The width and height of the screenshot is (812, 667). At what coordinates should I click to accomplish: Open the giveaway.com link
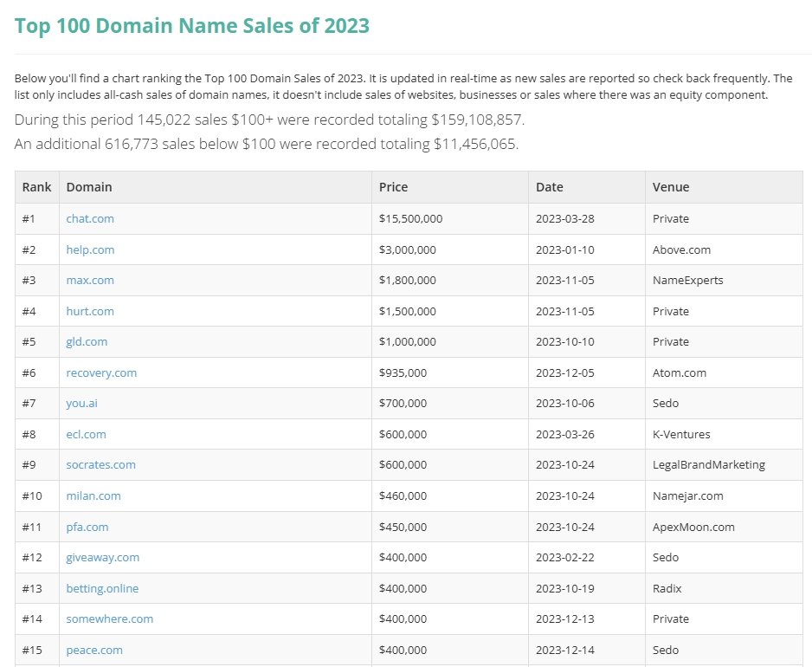tap(102, 558)
